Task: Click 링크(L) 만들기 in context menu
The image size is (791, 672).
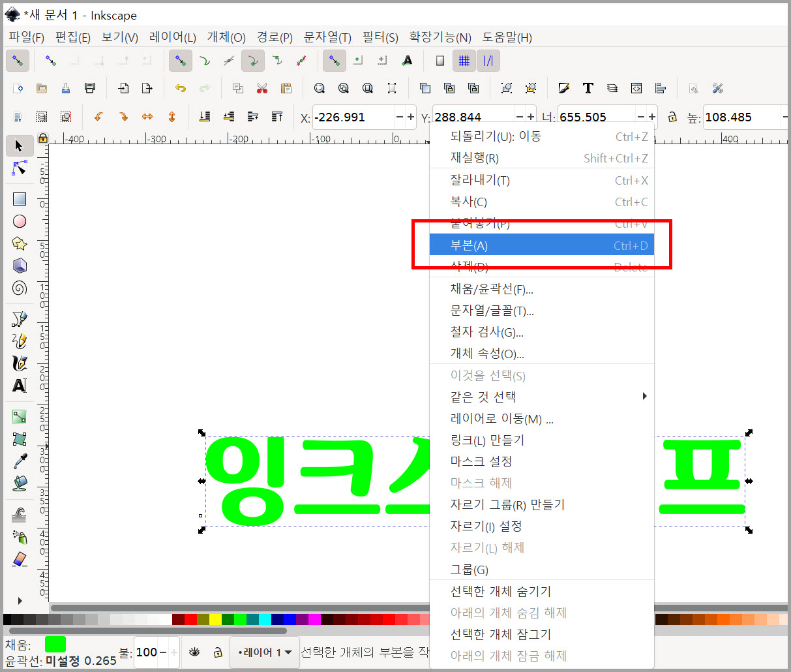Action: pyautogui.click(x=542, y=440)
